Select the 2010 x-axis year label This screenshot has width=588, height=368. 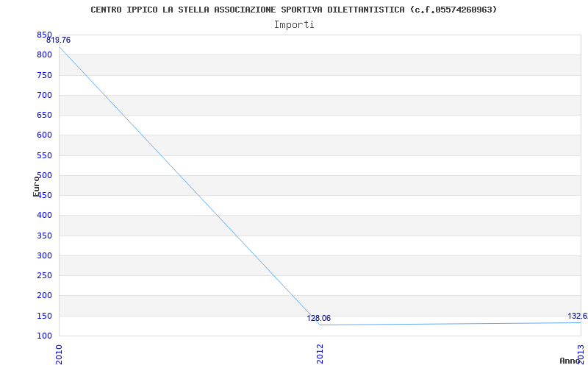point(59,354)
